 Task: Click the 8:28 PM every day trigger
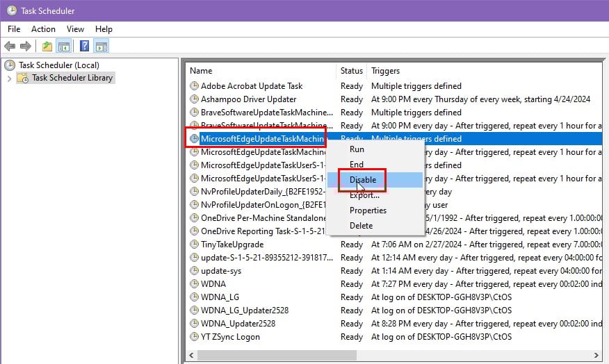486,323
